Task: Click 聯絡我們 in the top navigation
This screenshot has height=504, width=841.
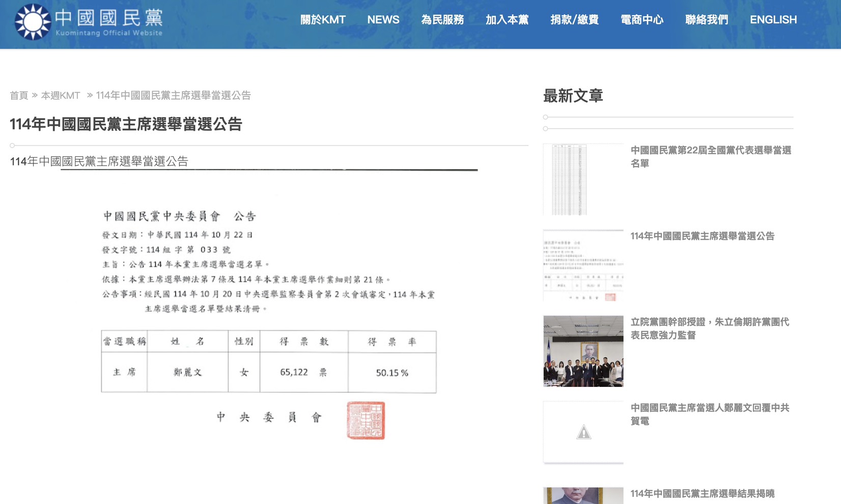Action: tap(706, 20)
